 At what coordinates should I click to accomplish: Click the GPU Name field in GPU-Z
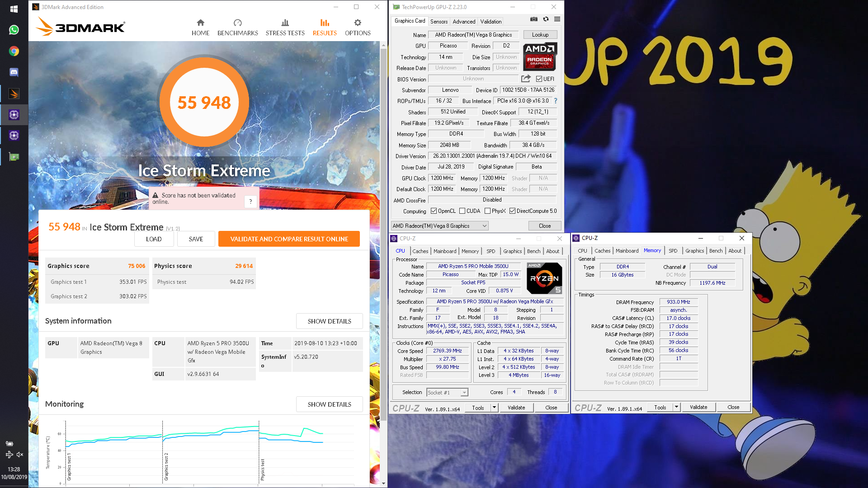[473, 35]
